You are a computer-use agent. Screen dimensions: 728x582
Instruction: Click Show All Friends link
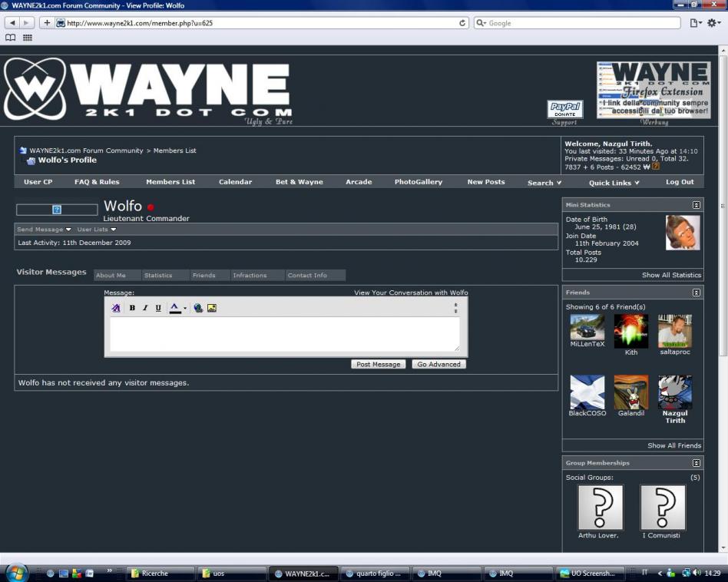click(674, 445)
